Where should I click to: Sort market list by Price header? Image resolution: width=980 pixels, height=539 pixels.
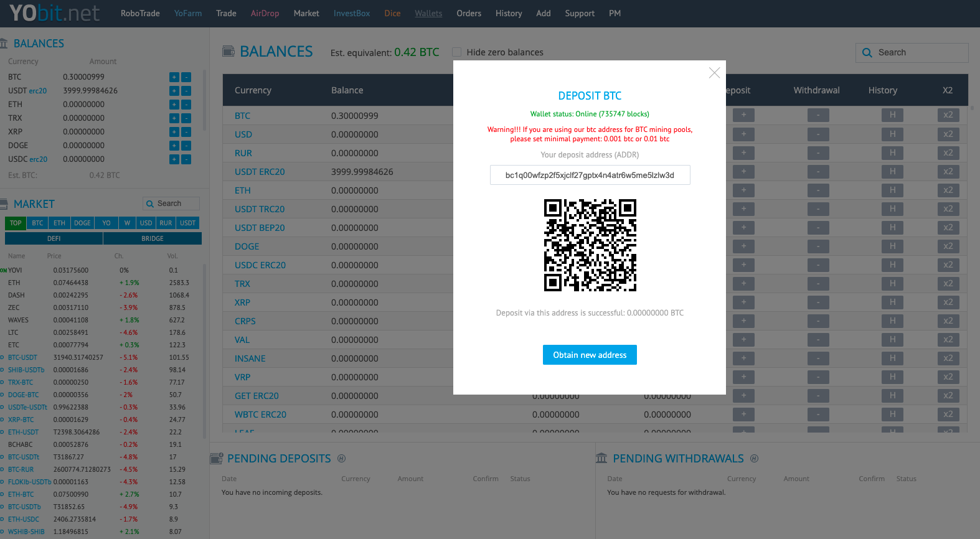coord(54,256)
